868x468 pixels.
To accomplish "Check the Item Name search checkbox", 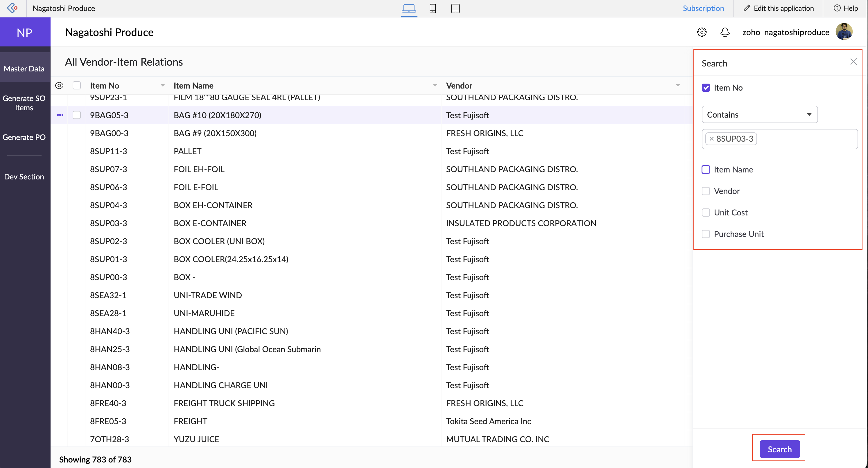I will [x=706, y=170].
